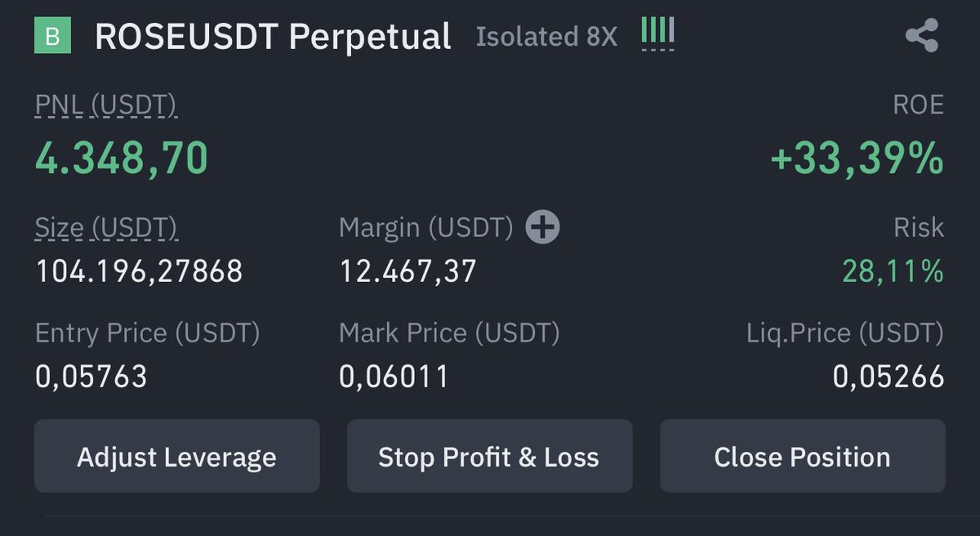Tap the Liq.Price value 0,05266
This screenshot has height=536, width=980.
pos(889,376)
